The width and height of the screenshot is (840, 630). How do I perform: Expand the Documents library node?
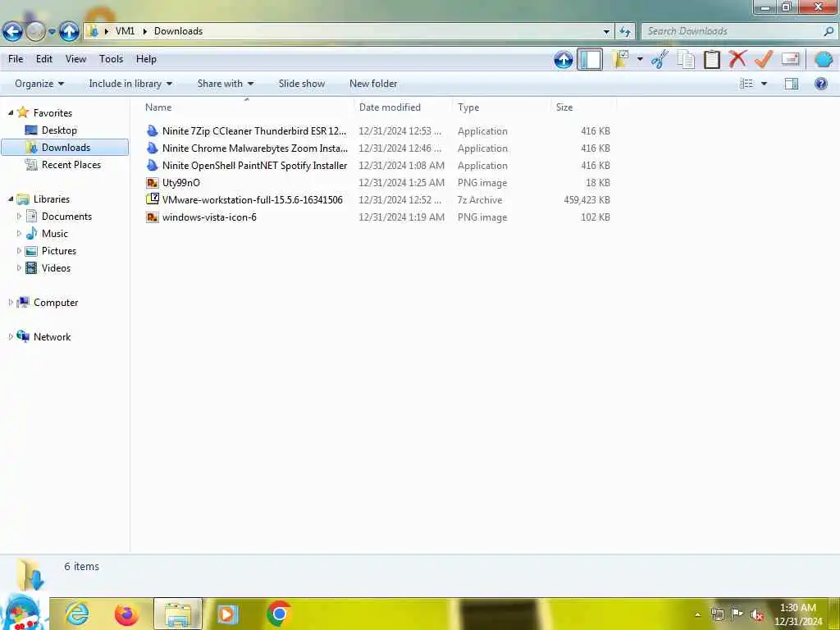pyautogui.click(x=19, y=217)
